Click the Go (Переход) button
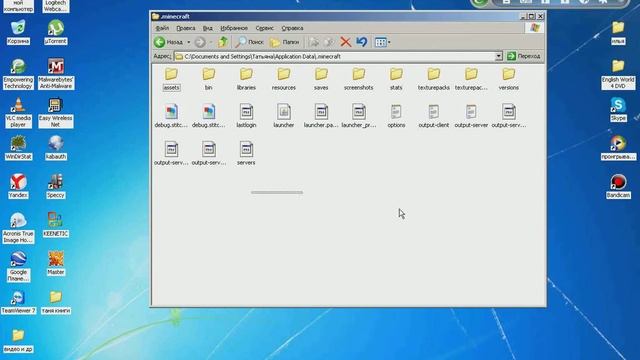This screenshot has height=360, width=640. [x=524, y=56]
